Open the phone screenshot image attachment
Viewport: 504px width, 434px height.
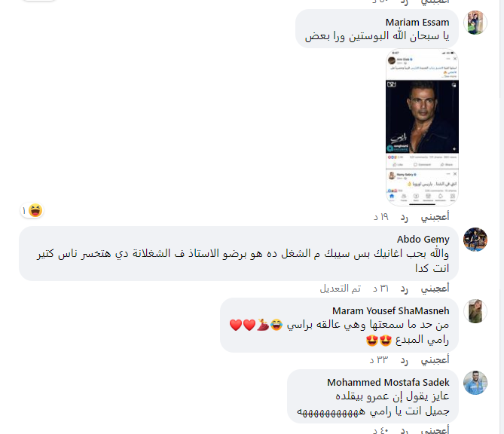[x=422, y=127]
